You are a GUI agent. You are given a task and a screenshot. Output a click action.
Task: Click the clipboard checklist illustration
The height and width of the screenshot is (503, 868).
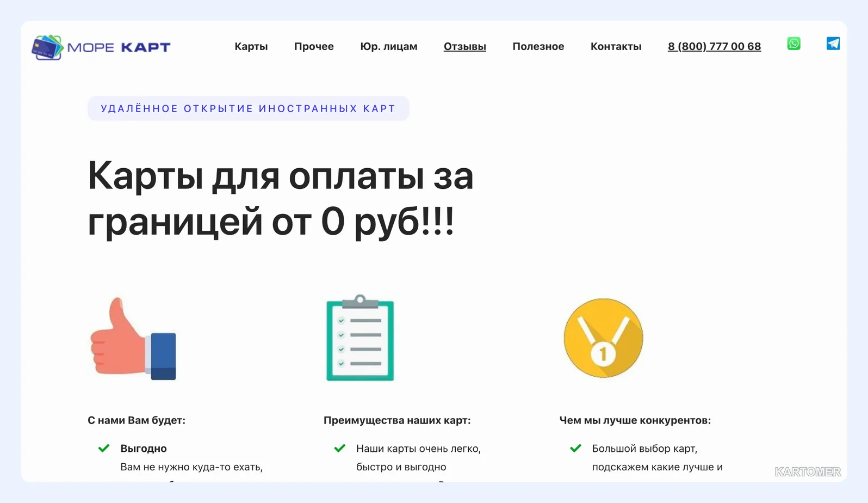[x=360, y=338]
